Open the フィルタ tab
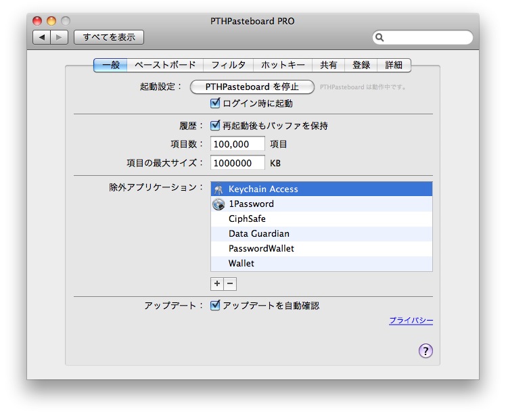The width and height of the screenshot is (506, 420). 228,65
